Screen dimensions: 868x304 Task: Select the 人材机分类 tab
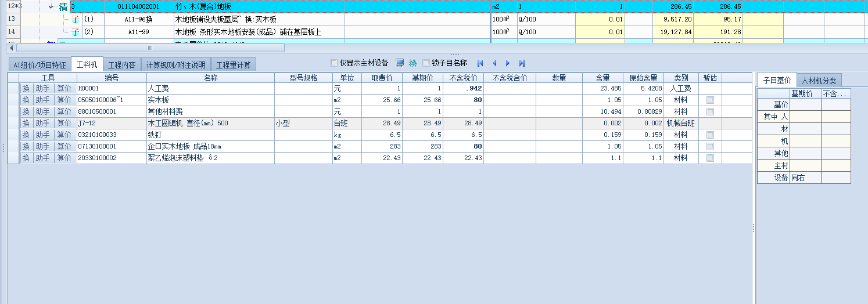tap(819, 81)
